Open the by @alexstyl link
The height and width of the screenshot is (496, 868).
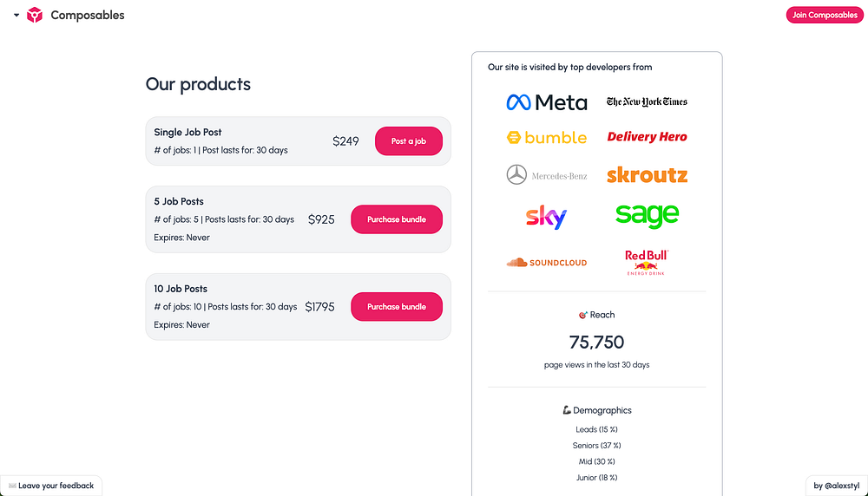pyautogui.click(x=836, y=486)
